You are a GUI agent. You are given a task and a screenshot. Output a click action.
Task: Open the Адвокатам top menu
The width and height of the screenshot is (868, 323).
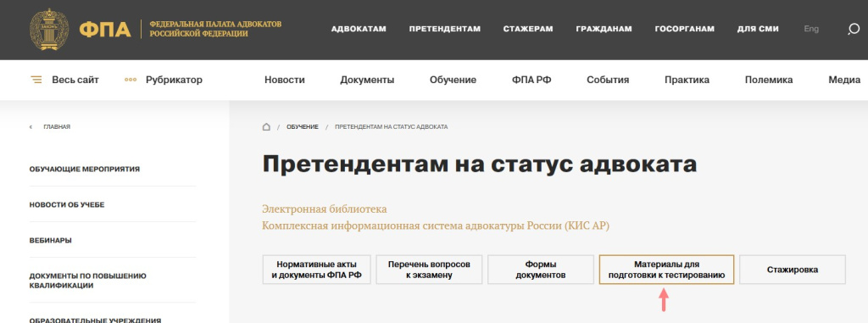point(359,29)
